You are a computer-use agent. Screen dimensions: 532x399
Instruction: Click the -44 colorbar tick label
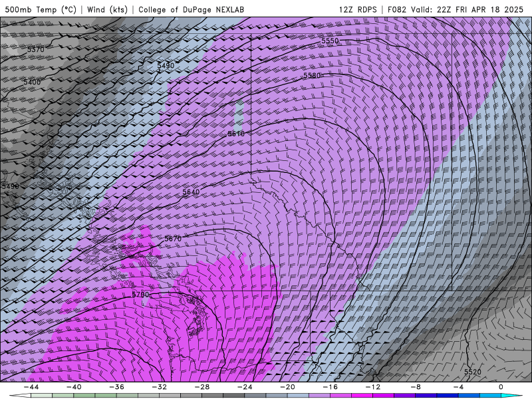[x=31, y=387]
